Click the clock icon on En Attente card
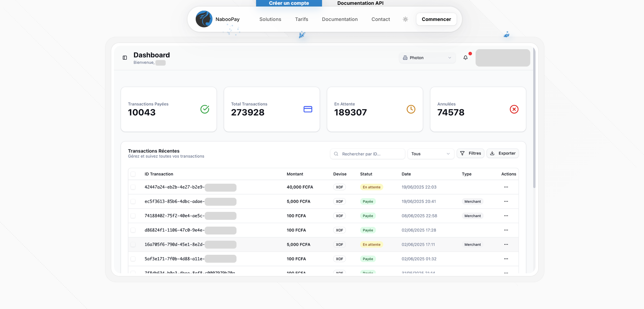The image size is (644, 309). pyautogui.click(x=411, y=109)
